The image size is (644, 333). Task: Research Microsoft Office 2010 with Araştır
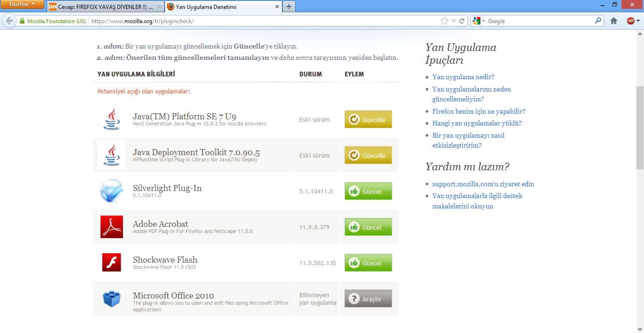368,299
